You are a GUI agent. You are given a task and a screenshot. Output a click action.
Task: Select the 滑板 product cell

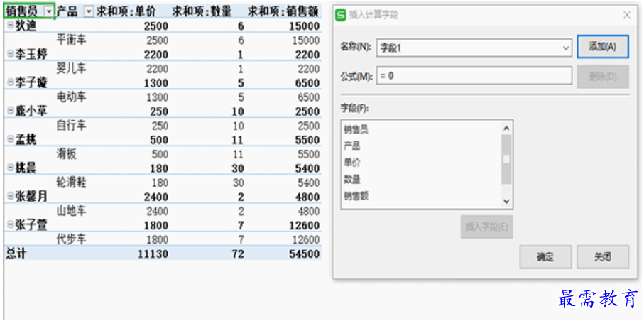[67, 154]
